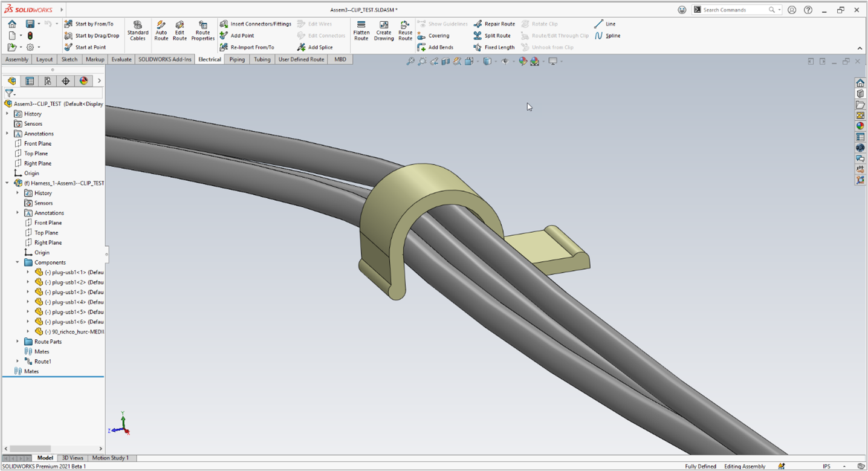Expand the Route Parts folder
Viewport: 868px width, 471px height.
[17, 342]
